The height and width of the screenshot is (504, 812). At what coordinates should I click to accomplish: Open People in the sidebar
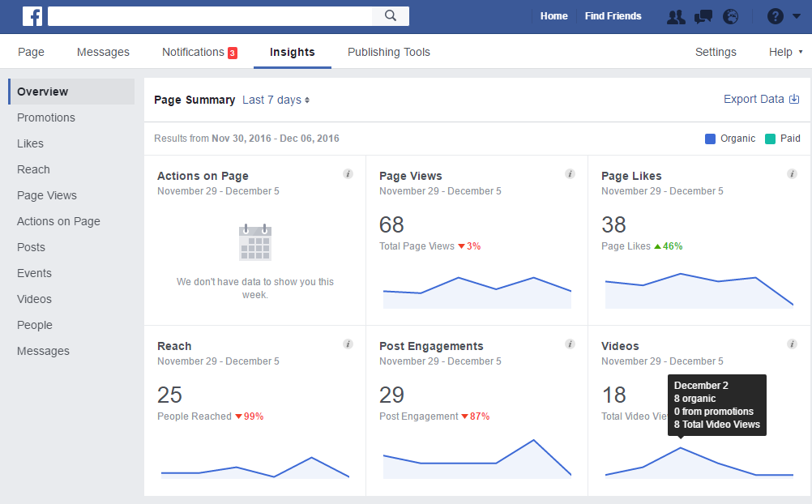[x=35, y=325]
